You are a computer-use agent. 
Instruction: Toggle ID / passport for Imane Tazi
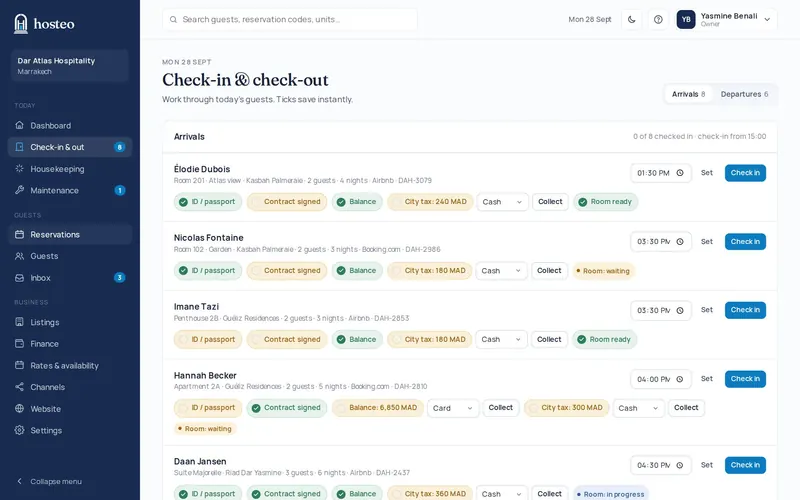click(207, 339)
